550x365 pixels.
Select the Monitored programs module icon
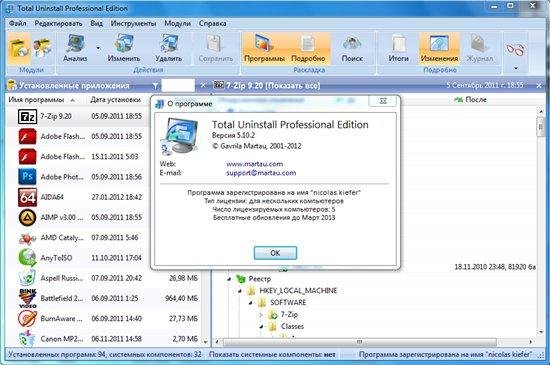point(42,49)
